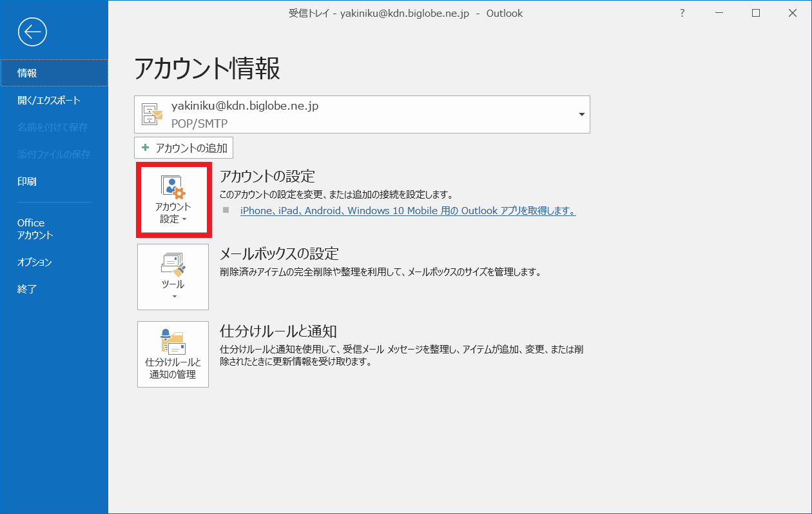
Task: Open the ツール mailbox cleanup menu
Action: point(173,277)
